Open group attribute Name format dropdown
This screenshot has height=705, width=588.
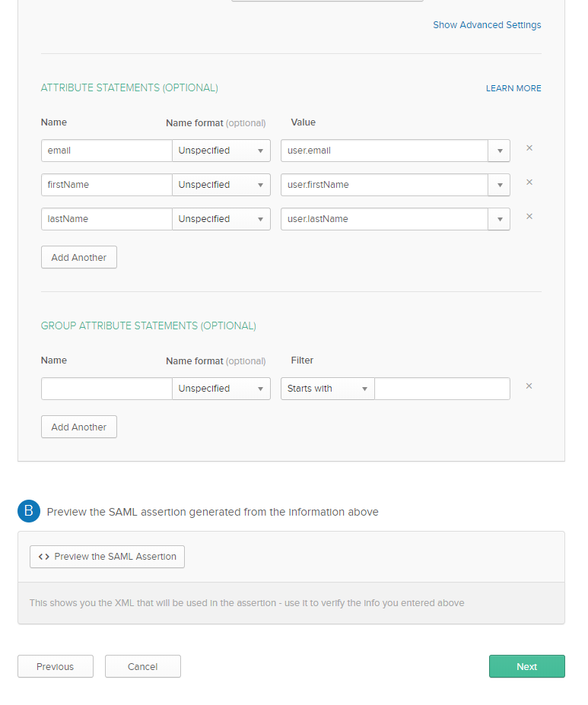[221, 389]
